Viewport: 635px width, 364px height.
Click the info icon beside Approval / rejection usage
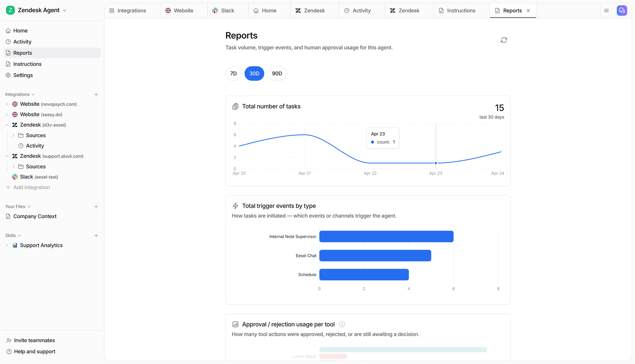point(342,324)
